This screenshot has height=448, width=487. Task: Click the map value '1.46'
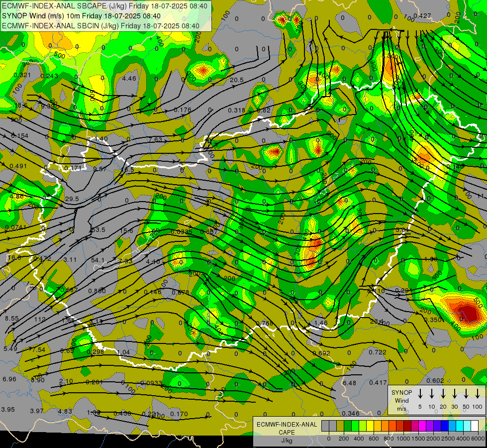321,323
